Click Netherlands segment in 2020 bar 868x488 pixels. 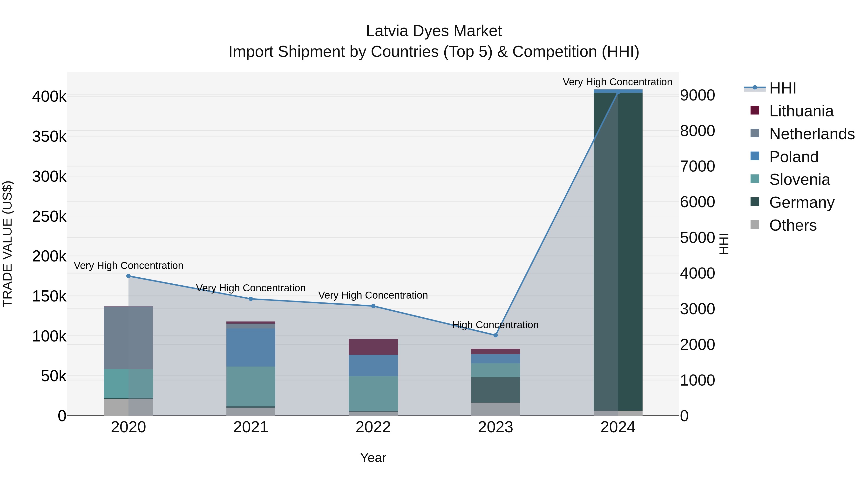click(x=128, y=338)
